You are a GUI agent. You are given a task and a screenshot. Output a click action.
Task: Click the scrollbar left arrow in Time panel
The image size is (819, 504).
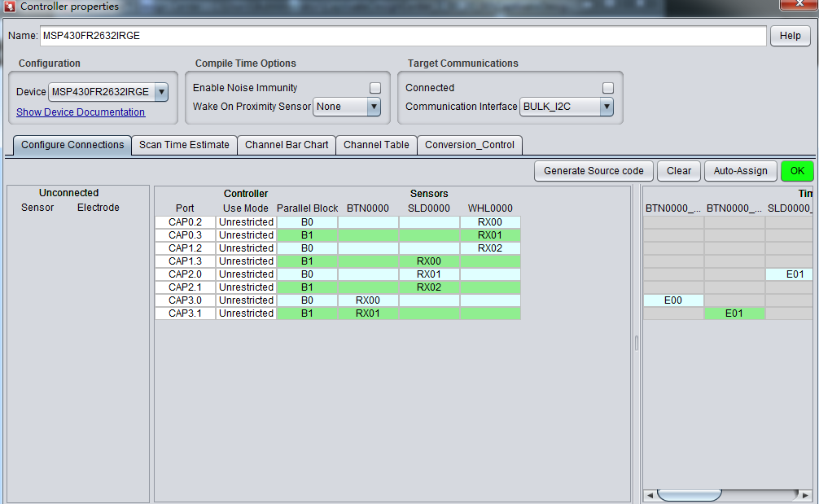pyautogui.click(x=650, y=494)
